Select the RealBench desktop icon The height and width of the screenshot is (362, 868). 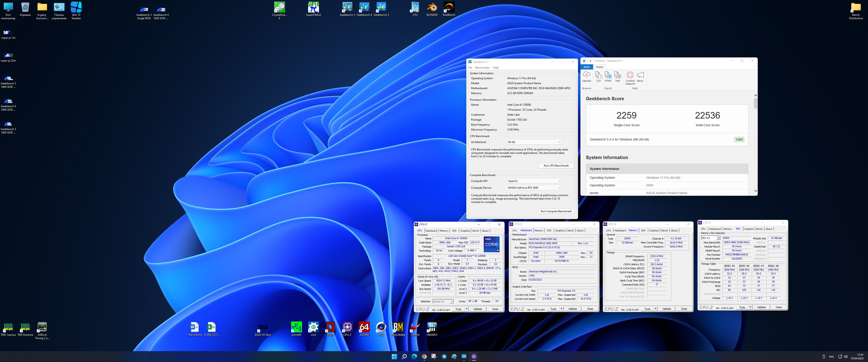449,9
